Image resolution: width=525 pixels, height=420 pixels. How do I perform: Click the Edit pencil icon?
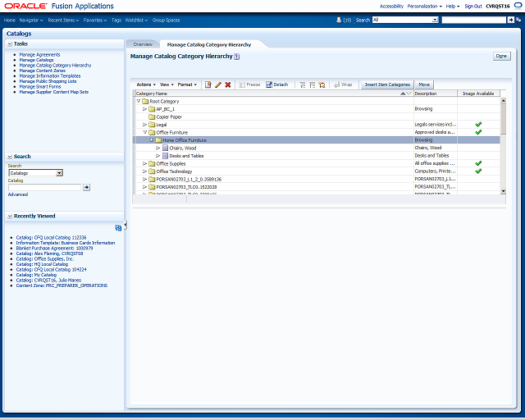tap(218, 84)
